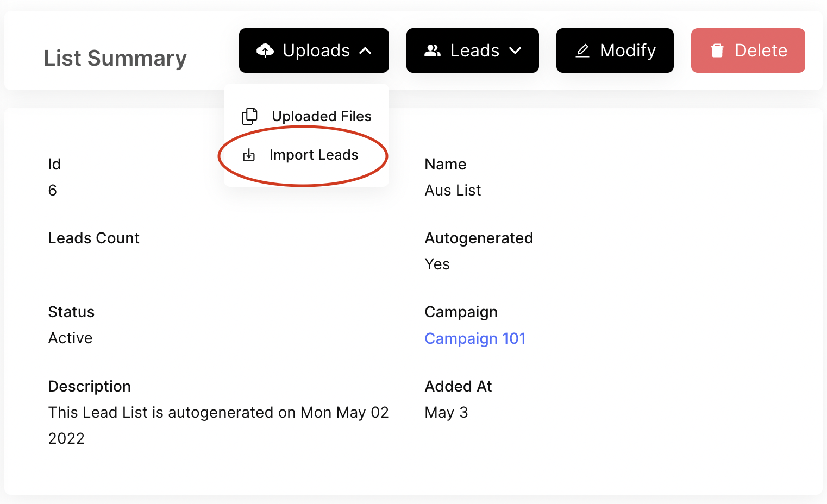Click the import icon beside Import Leads
Viewport: 827px width, 504px height.
(x=249, y=155)
